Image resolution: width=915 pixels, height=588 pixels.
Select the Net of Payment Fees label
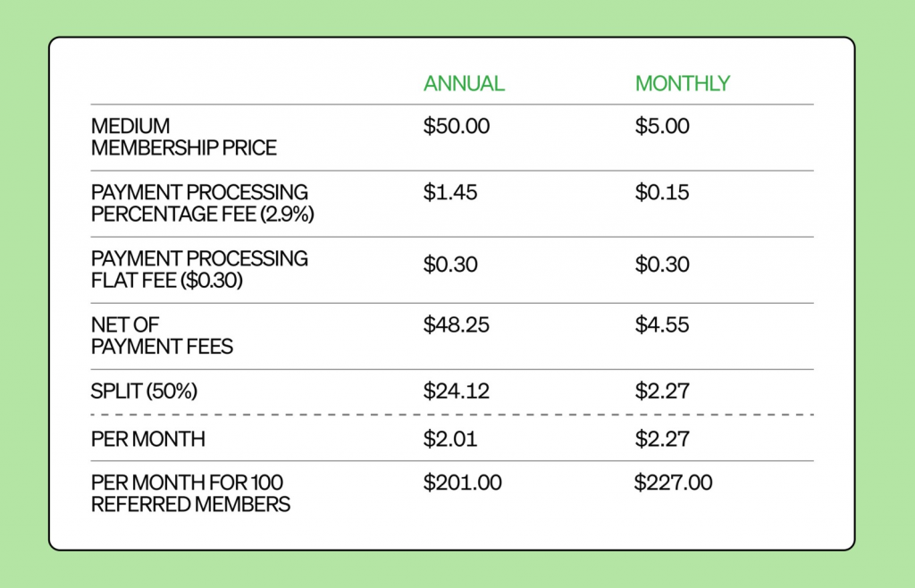163,335
